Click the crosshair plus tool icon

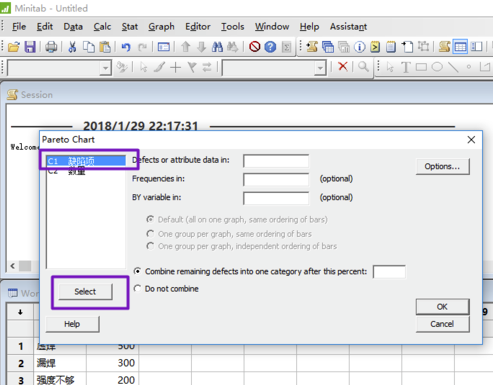click(x=175, y=67)
